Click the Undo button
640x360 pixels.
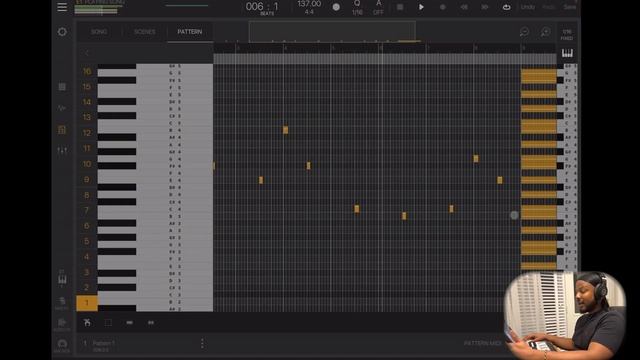pos(527,7)
